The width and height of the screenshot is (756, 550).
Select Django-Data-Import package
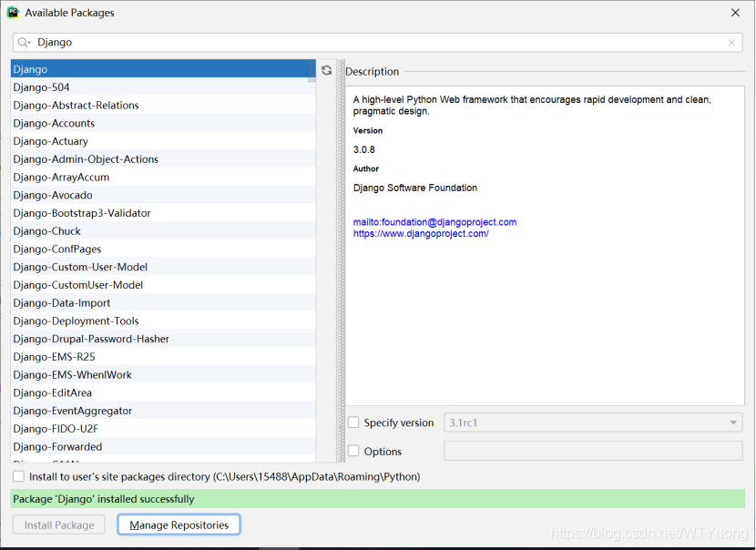pyautogui.click(x=163, y=303)
